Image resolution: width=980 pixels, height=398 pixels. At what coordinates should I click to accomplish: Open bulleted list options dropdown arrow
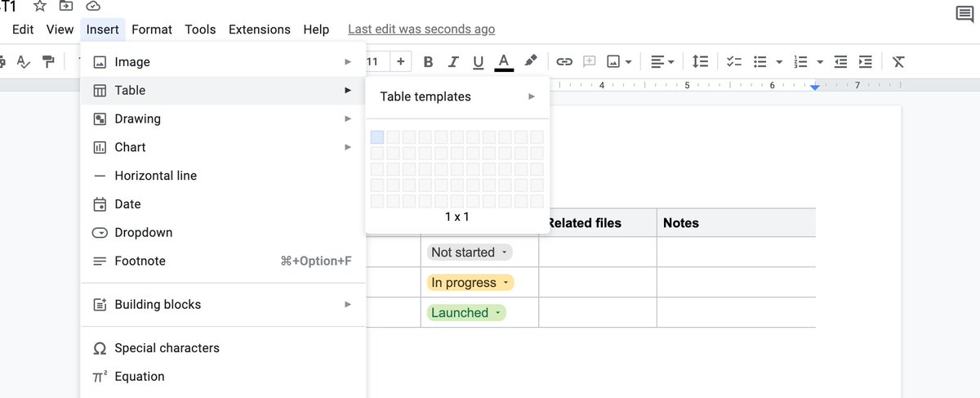coord(779,61)
